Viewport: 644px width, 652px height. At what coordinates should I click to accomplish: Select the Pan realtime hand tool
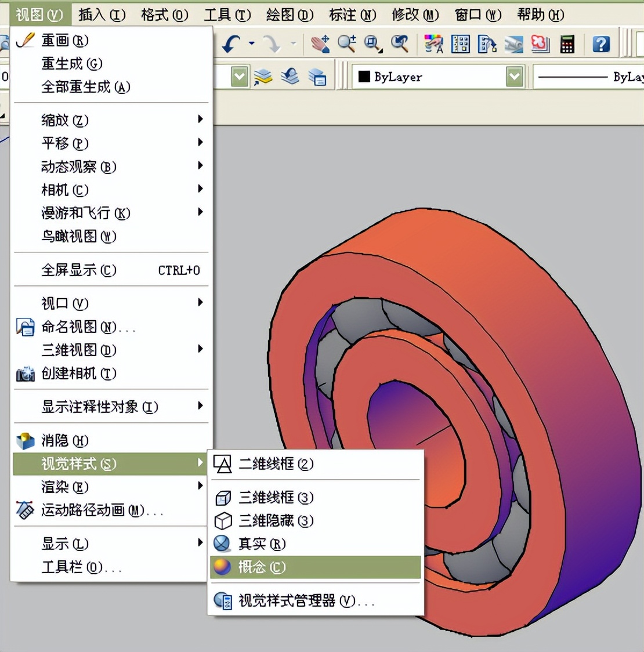(320, 44)
